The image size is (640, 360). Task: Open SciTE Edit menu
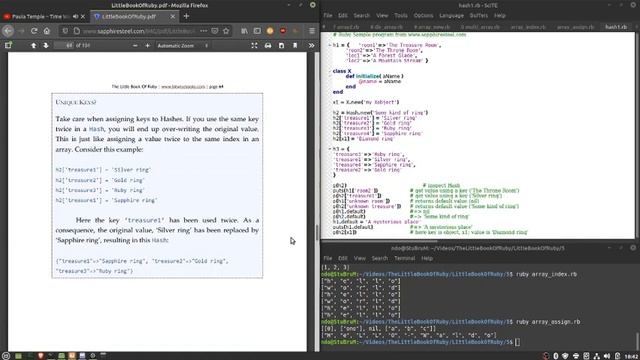click(343, 16)
